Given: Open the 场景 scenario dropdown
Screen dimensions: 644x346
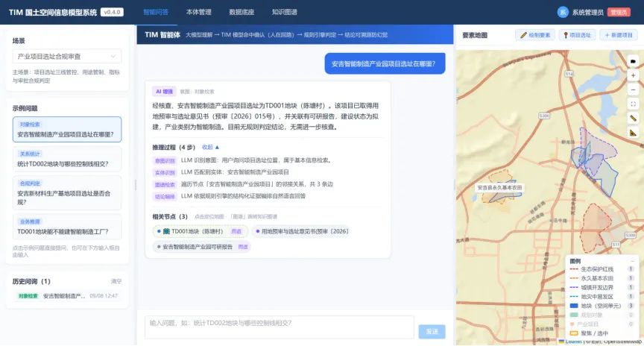Looking at the screenshot, I should tap(67, 56).
